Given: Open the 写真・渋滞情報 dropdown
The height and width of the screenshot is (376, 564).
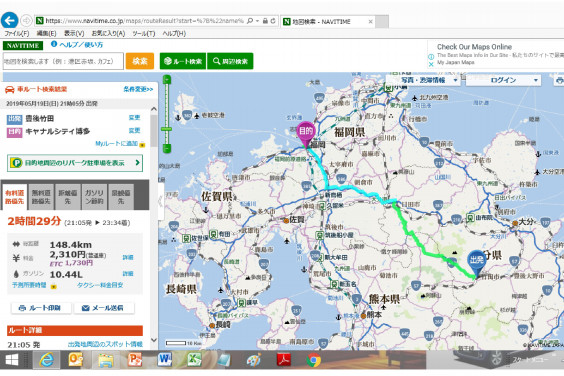Looking at the screenshot, I should [423, 80].
